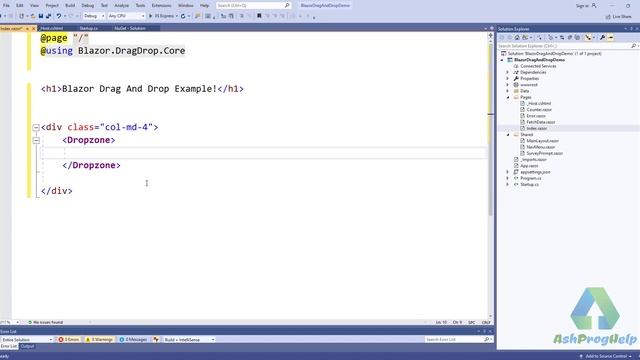Toggle the Errors filter button

(69, 340)
